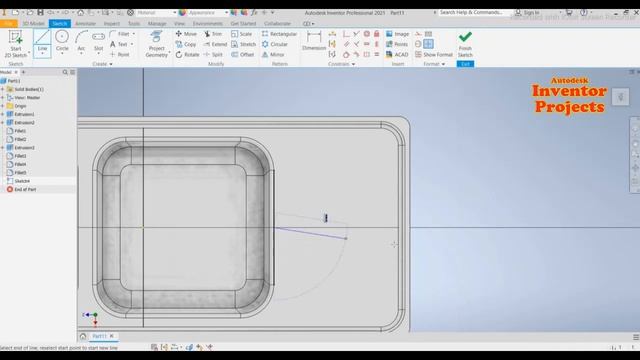Expand Solid Bodies(1) tree node
Screen dimensions: 640x360
pyautogui.click(x=3, y=89)
